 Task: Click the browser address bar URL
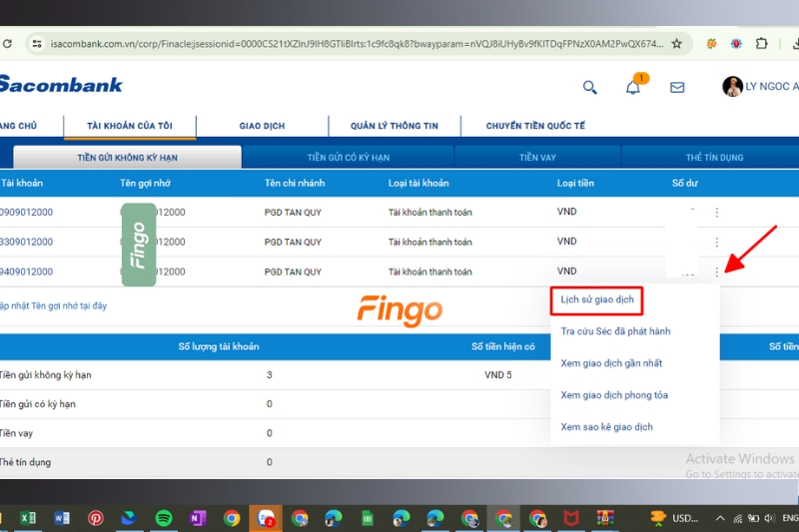pyautogui.click(x=357, y=44)
